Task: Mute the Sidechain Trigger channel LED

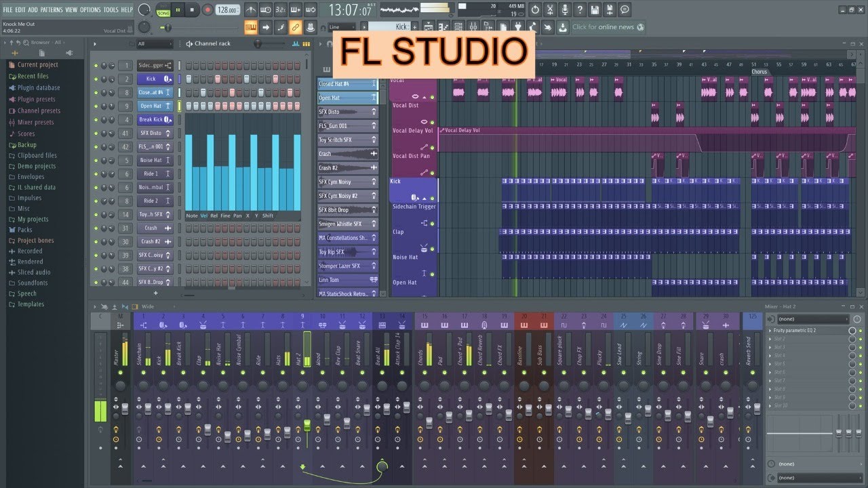Action: 96,66
